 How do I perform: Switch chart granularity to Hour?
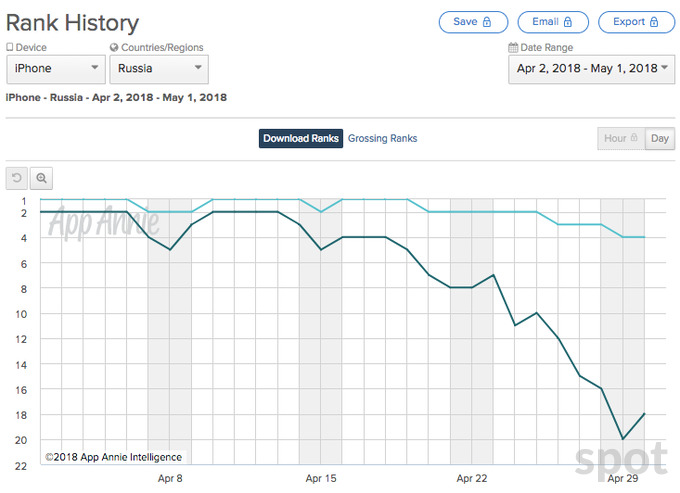click(620, 139)
